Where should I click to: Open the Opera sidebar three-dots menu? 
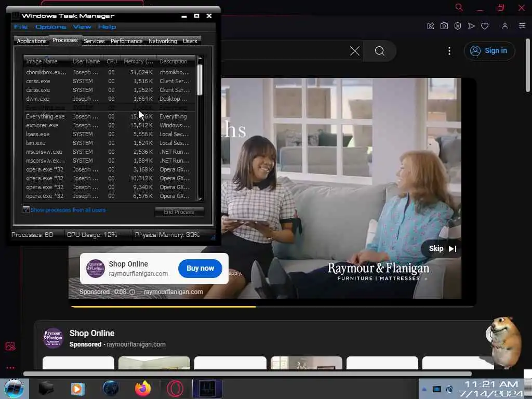[10, 367]
